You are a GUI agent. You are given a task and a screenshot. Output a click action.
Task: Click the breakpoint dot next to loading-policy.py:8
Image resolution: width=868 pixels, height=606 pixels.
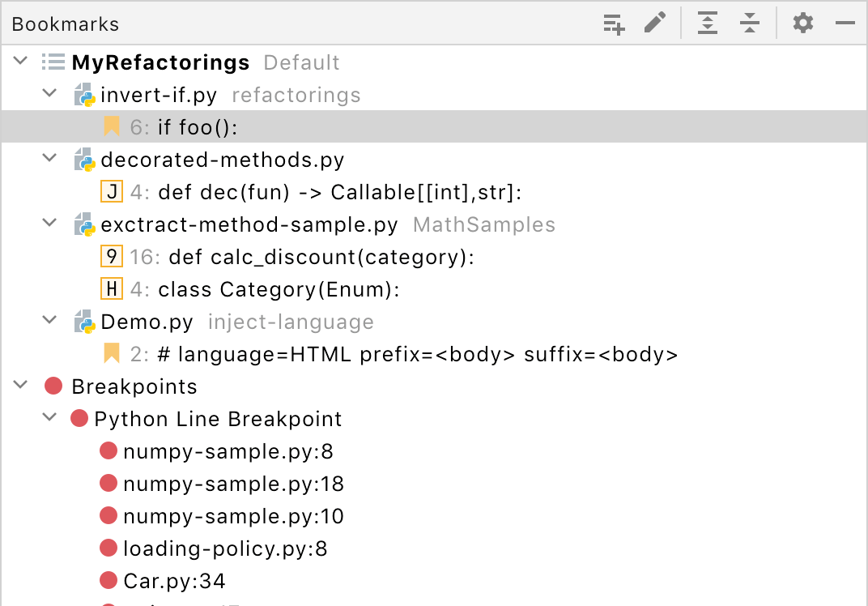108,548
